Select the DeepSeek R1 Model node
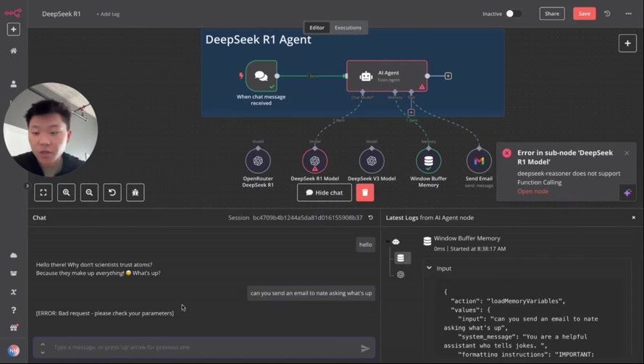Screen dimensions: 644x364 click(x=314, y=161)
